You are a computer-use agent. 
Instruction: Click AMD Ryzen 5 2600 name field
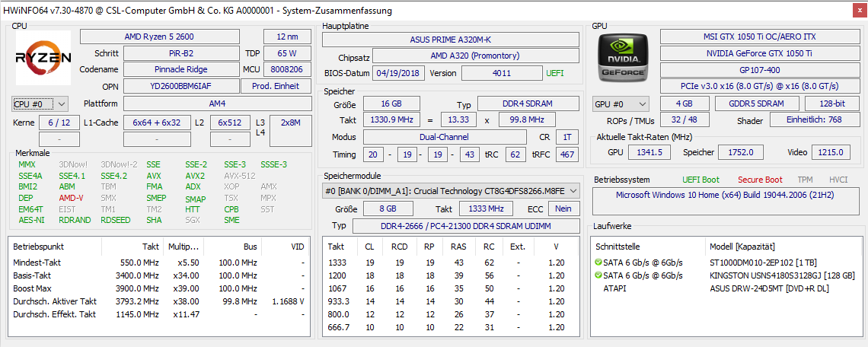tap(160, 37)
